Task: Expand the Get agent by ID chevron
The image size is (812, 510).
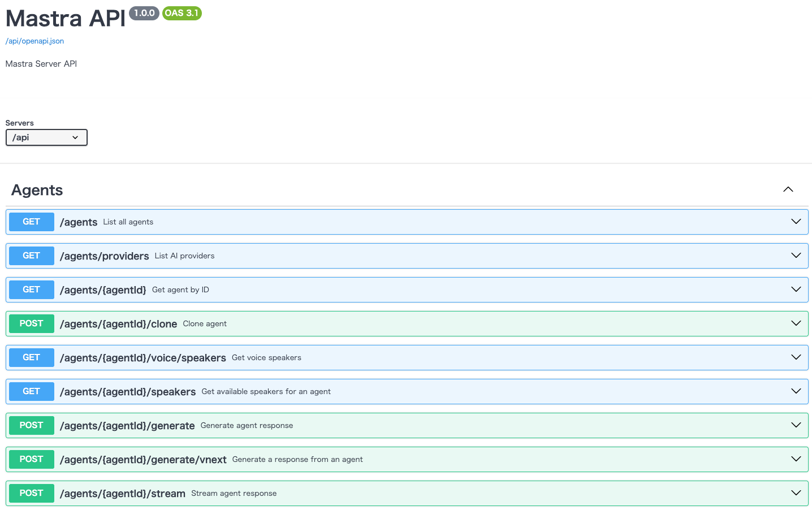Action: pyautogui.click(x=796, y=289)
